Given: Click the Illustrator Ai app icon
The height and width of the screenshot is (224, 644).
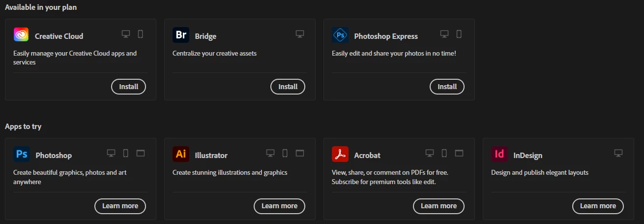Looking at the screenshot, I should (x=180, y=154).
